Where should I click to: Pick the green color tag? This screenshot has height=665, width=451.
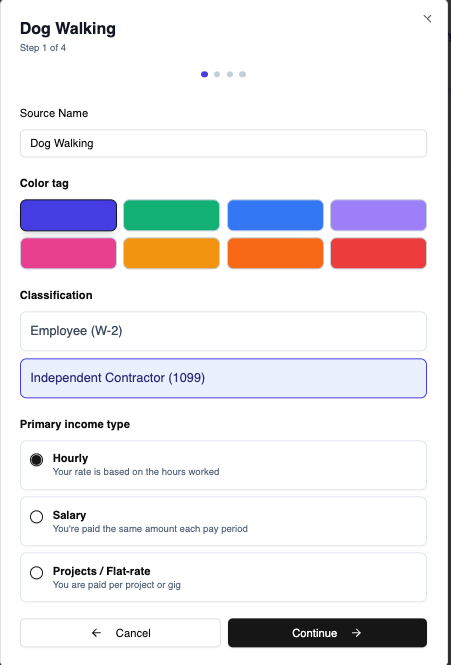[171, 215]
